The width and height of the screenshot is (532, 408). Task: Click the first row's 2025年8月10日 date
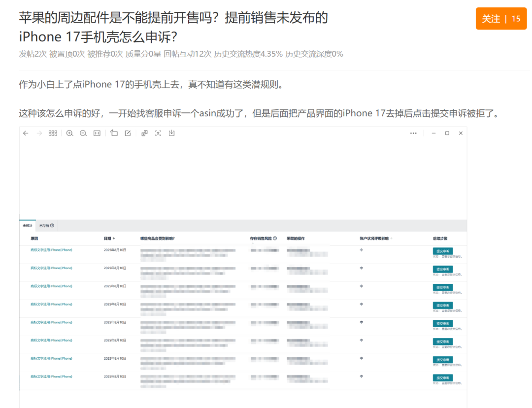tap(115, 250)
